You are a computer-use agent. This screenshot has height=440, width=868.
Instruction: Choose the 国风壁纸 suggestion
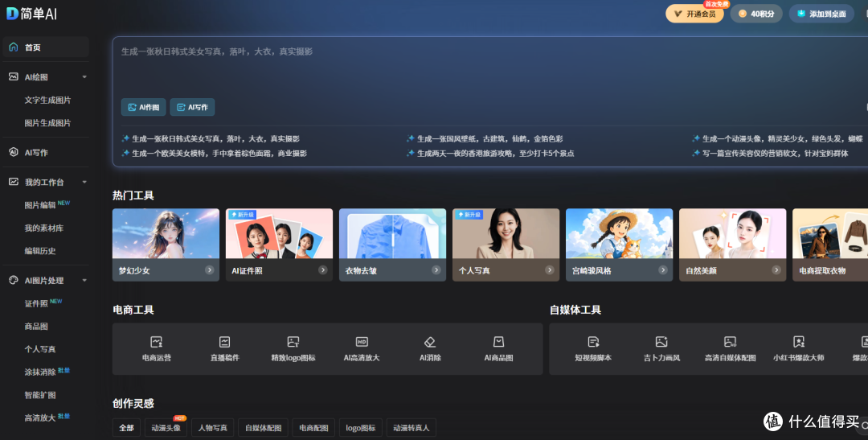click(485, 138)
